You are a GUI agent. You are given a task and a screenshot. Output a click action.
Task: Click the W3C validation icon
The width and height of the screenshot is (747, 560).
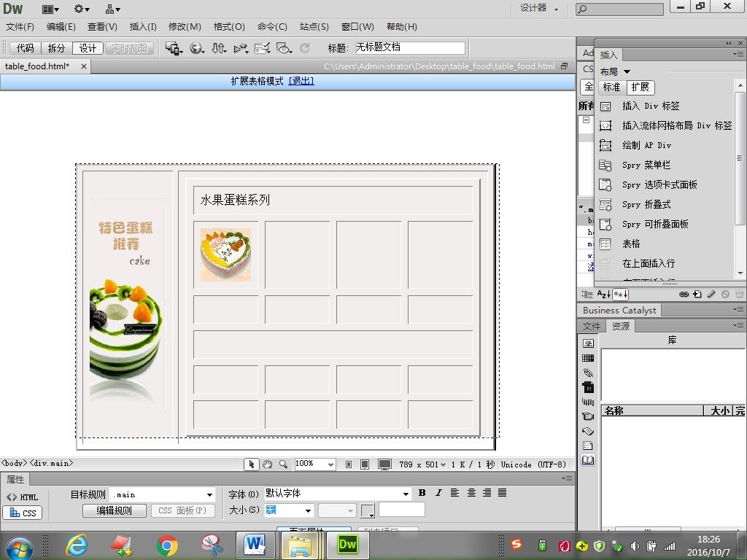[x=241, y=48]
